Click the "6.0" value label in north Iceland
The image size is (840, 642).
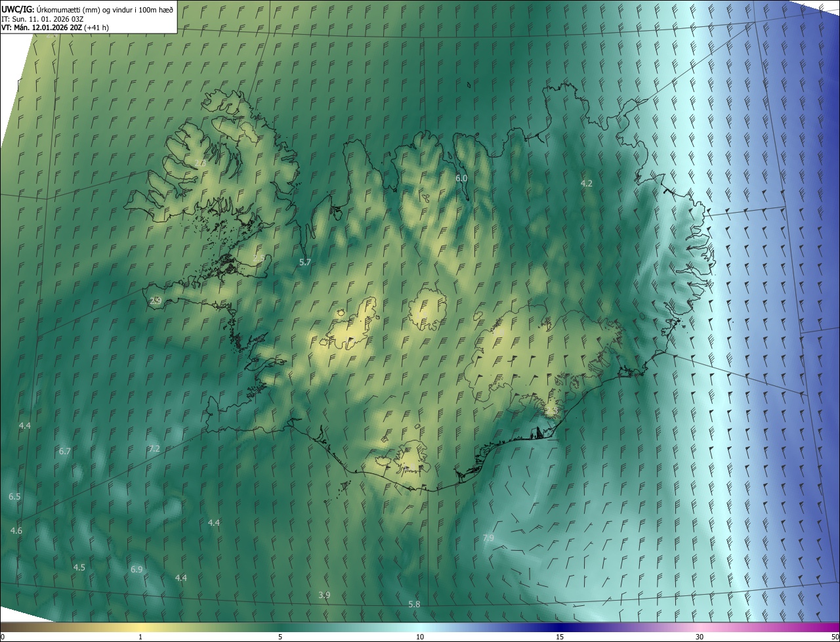[461, 178]
